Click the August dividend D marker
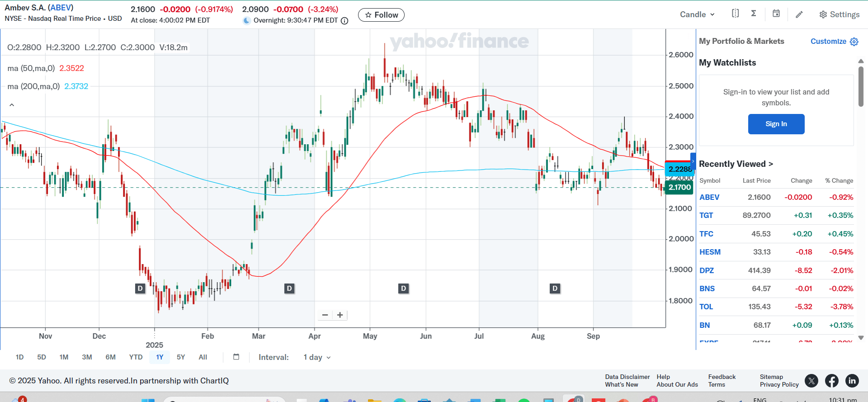The height and width of the screenshot is (402, 868). (555, 288)
